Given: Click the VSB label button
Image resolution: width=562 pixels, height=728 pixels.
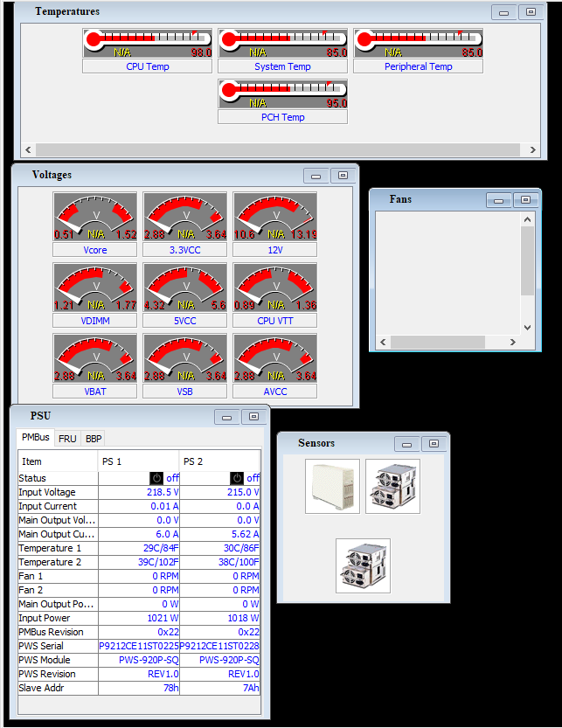Looking at the screenshot, I should coord(184,392).
